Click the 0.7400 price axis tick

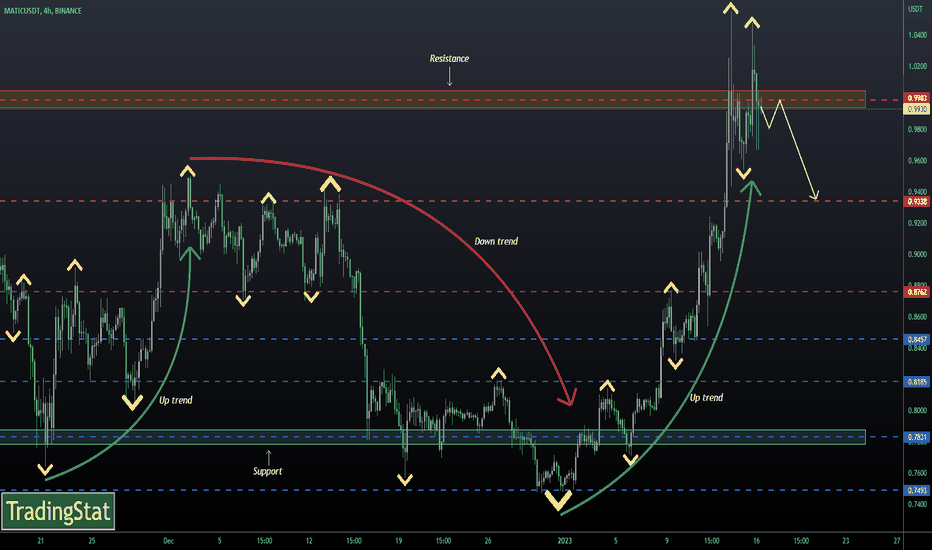click(917, 504)
